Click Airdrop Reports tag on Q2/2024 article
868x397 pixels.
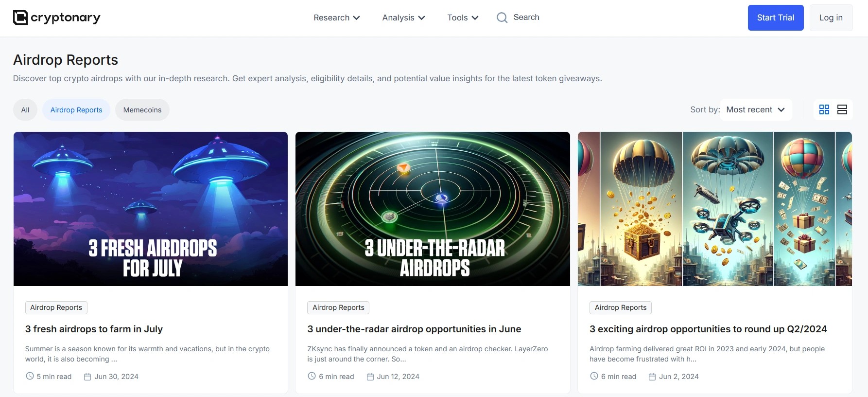point(621,307)
